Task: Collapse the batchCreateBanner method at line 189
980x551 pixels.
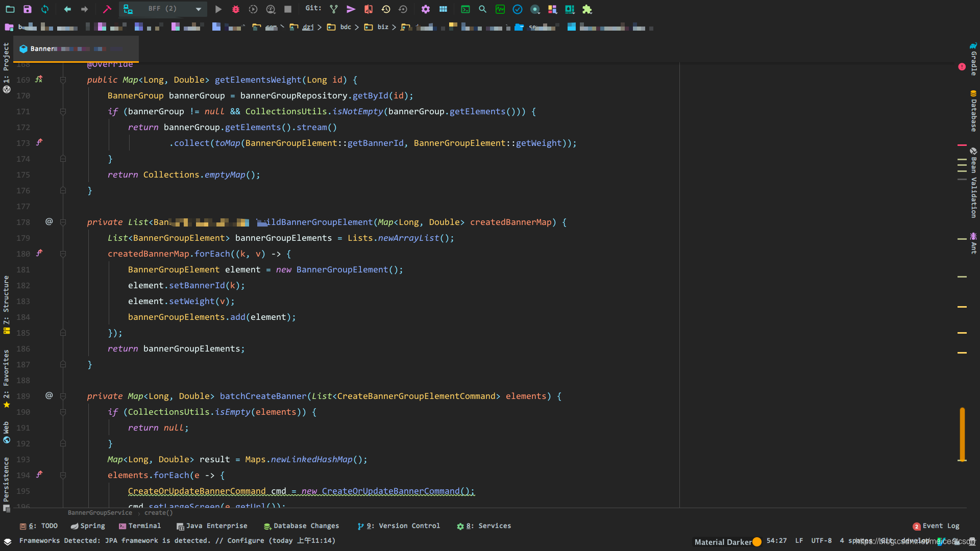Action: (63, 396)
